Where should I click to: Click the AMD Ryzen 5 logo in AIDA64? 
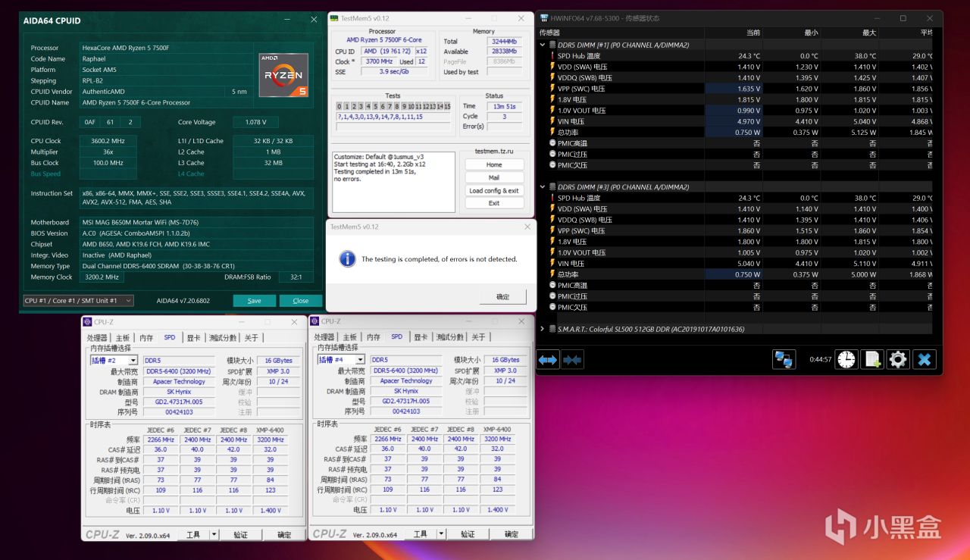(x=283, y=75)
